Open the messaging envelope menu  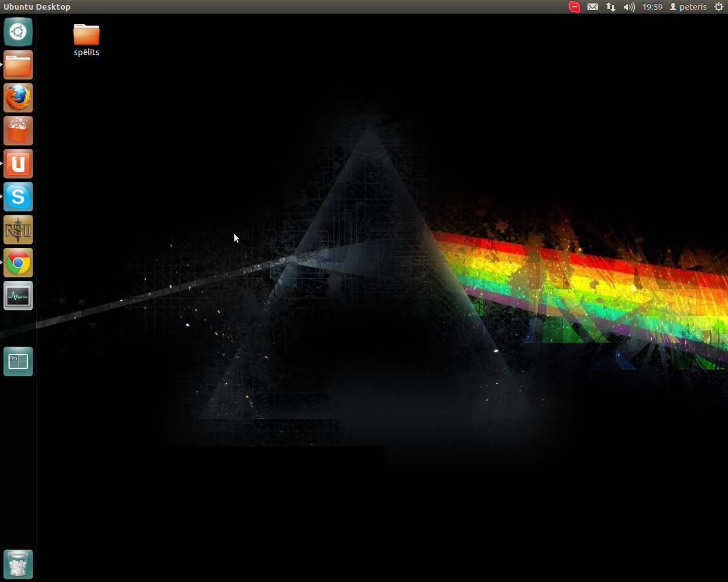pos(593,7)
